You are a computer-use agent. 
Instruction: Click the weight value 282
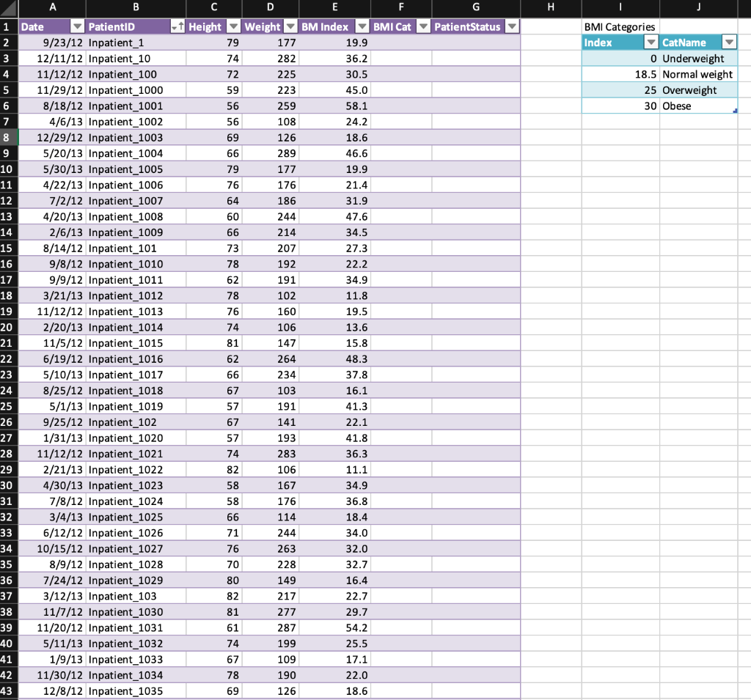point(271,59)
